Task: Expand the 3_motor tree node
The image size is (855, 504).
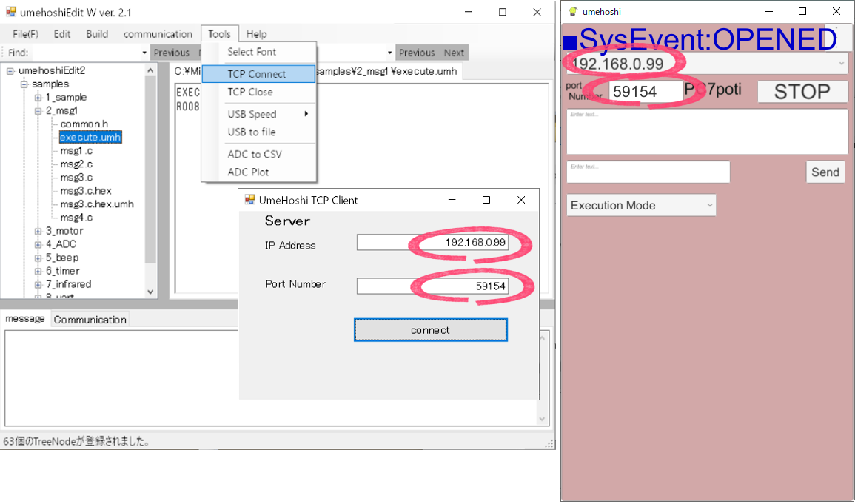Action: tap(38, 231)
